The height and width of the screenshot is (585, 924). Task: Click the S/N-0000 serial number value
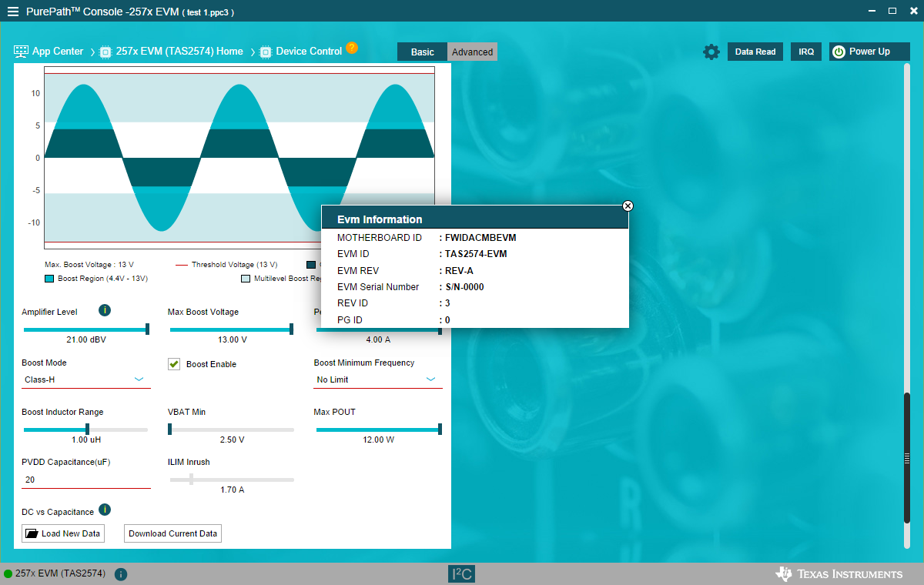[465, 287]
